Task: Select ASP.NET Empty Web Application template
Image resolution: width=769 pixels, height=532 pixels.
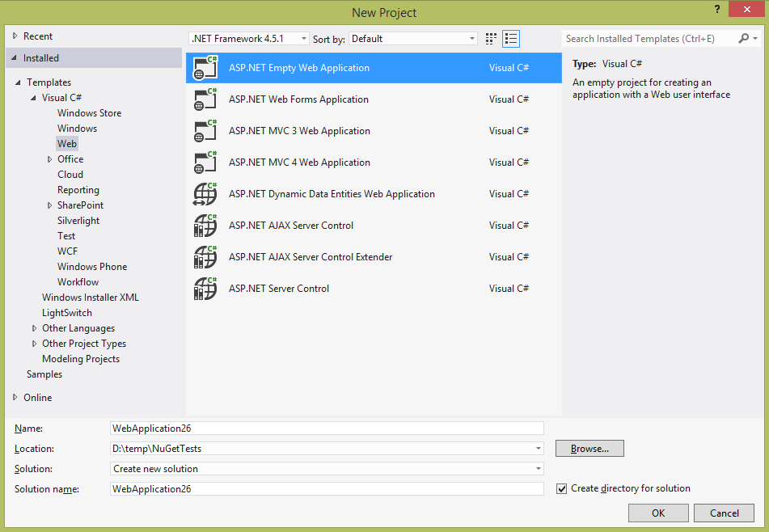Action: pyautogui.click(x=374, y=68)
